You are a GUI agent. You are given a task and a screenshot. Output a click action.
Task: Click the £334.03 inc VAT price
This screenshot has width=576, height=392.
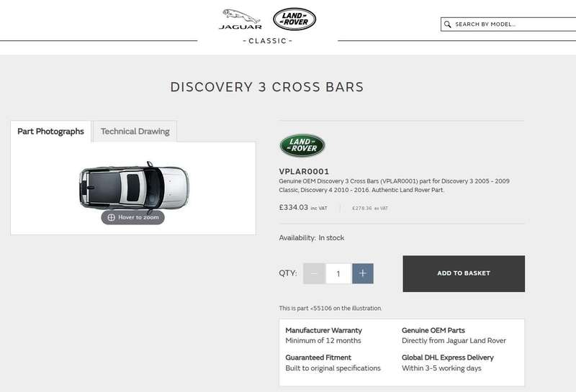(303, 207)
